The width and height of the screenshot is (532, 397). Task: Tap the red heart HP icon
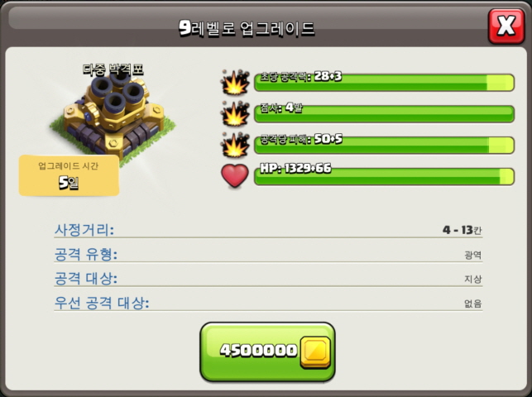coord(235,175)
